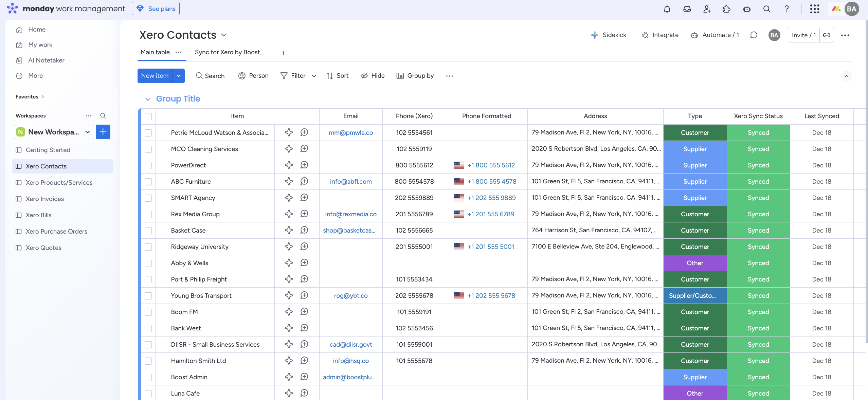Open conversation icon for PowerDirect row

(304, 165)
